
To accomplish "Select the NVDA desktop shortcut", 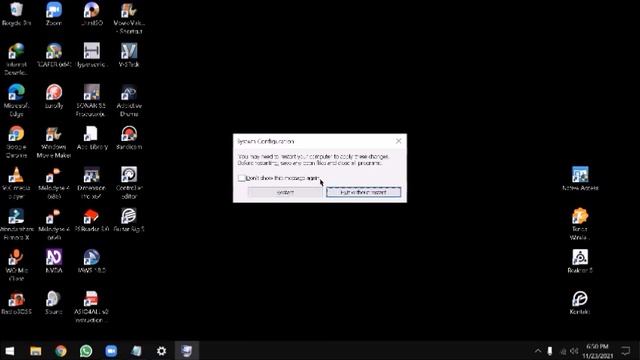I will pos(54,261).
